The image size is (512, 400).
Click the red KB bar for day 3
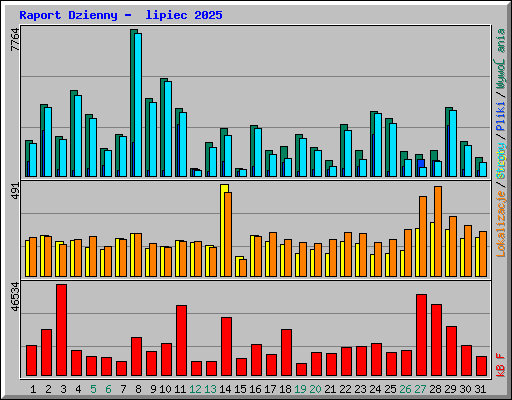pyautogui.click(x=61, y=330)
